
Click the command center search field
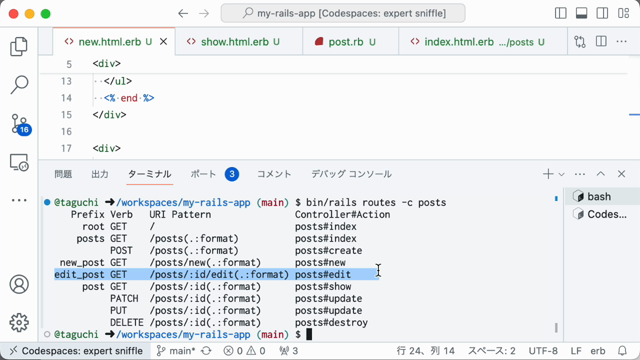(343, 13)
